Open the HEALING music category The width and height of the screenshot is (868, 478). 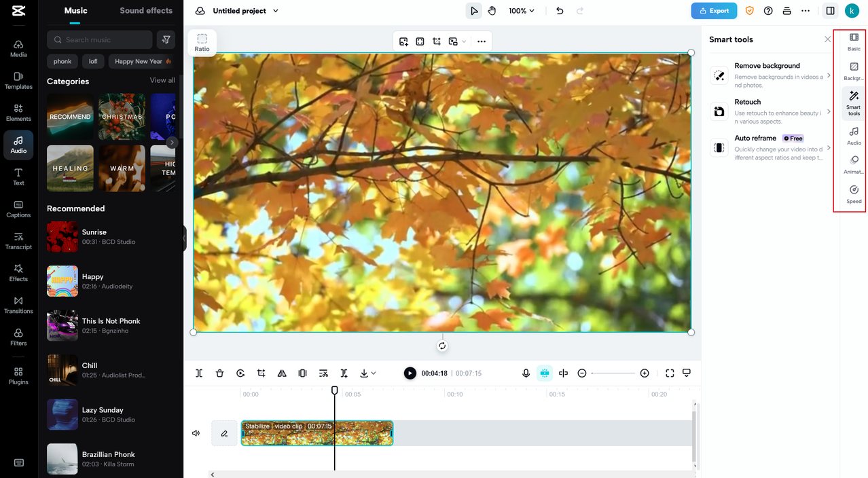pos(71,168)
